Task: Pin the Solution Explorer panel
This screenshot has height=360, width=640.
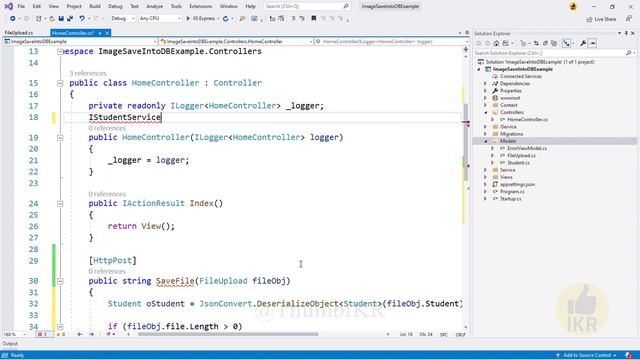Action: coord(626,33)
